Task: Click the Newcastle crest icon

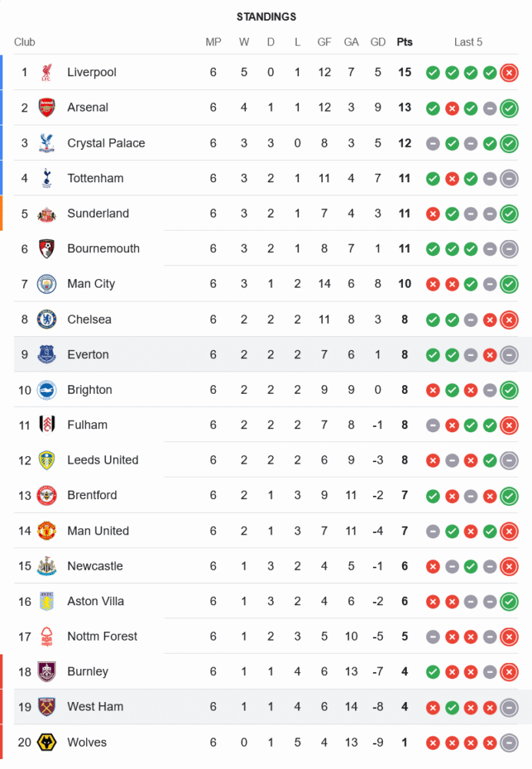Action: [x=47, y=566]
